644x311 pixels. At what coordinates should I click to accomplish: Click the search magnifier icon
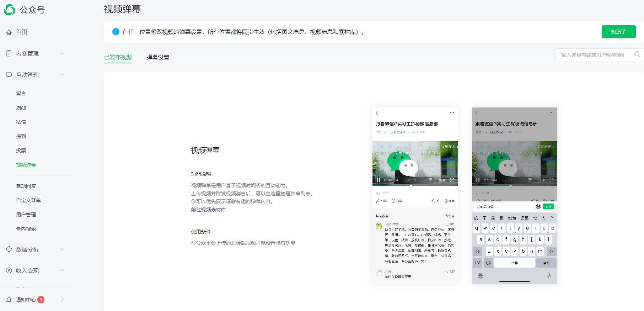637,54
